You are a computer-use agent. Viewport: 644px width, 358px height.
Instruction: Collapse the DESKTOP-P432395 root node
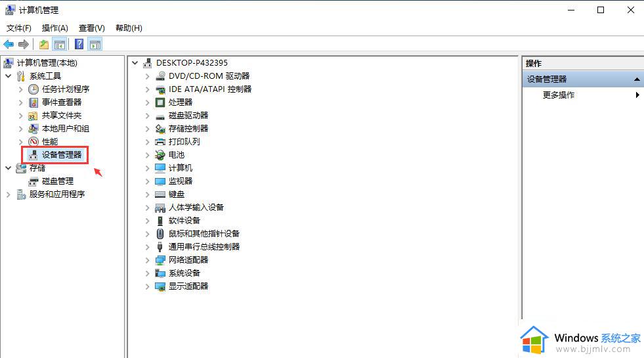(x=135, y=63)
